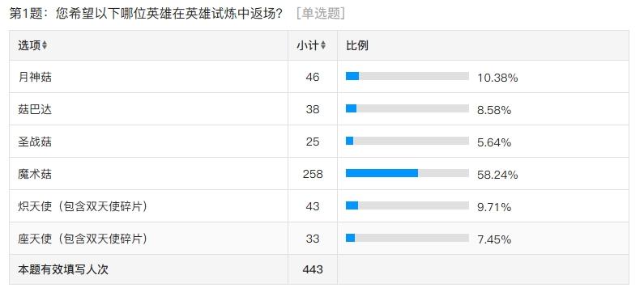Click the 圣战菇 option label
The image size is (644, 292).
point(35,142)
